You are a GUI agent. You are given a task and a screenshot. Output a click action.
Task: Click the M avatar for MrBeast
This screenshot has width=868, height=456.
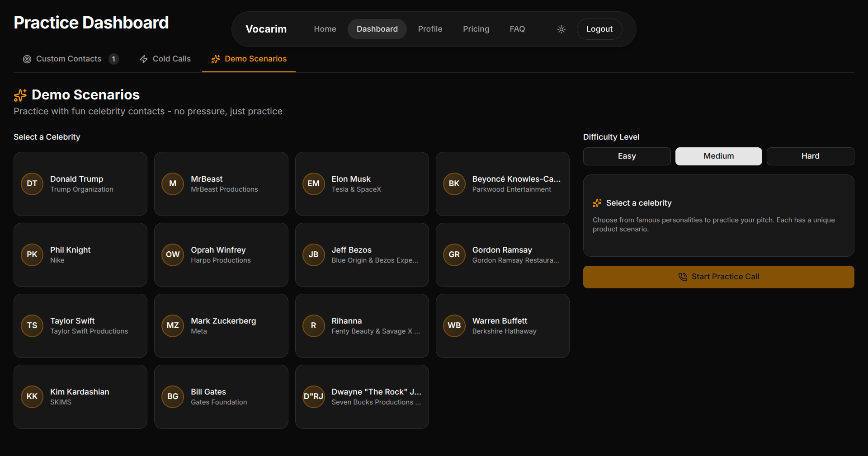pyautogui.click(x=173, y=183)
